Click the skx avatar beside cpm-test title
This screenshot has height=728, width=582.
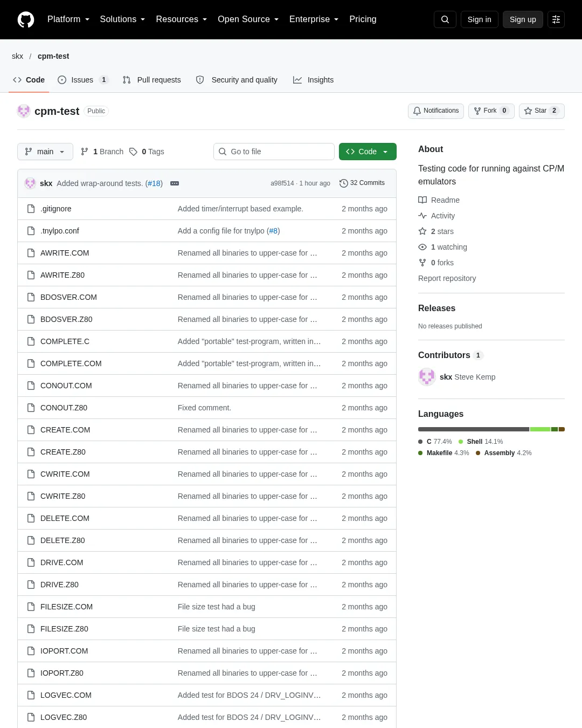24,111
